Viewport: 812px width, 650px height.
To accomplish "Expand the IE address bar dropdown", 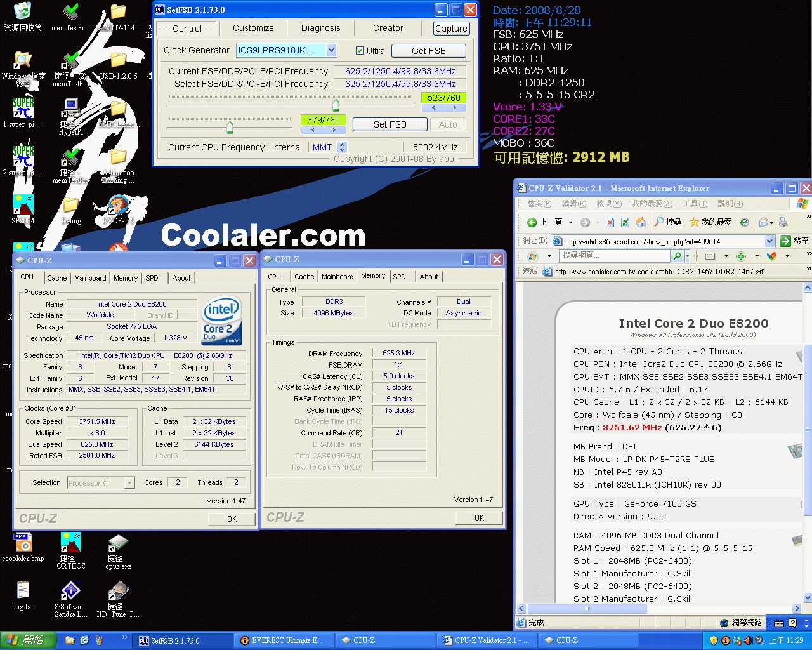I will pyautogui.click(x=769, y=241).
